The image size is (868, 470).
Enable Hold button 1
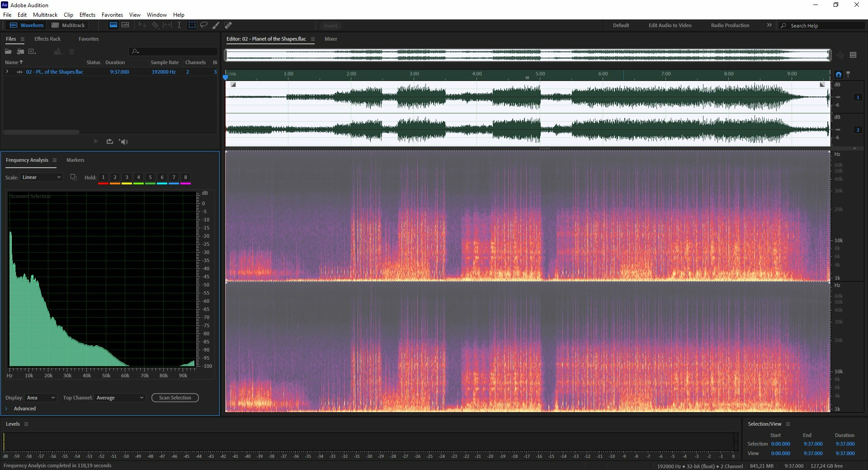pos(103,177)
